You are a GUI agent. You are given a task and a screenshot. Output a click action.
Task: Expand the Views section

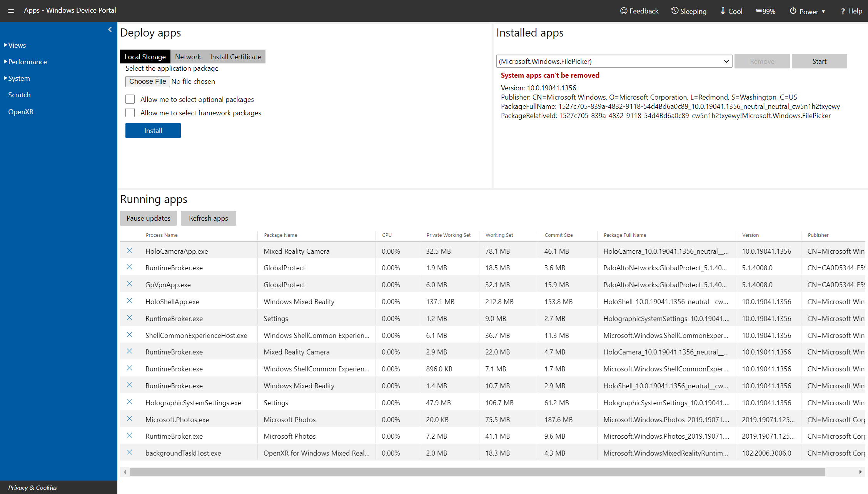17,45
